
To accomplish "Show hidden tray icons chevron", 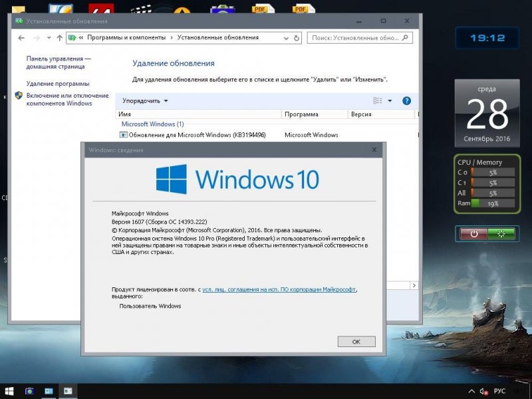I will [471, 392].
